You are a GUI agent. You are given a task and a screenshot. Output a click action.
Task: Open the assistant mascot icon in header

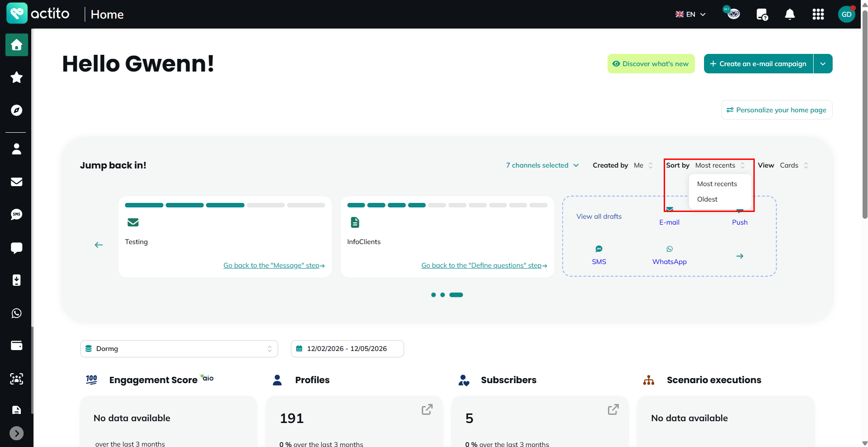pyautogui.click(x=733, y=14)
